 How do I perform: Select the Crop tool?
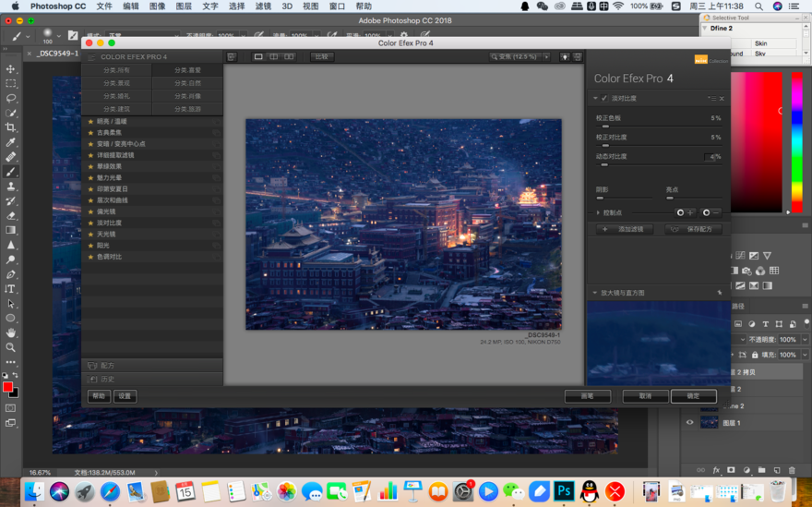click(x=10, y=127)
